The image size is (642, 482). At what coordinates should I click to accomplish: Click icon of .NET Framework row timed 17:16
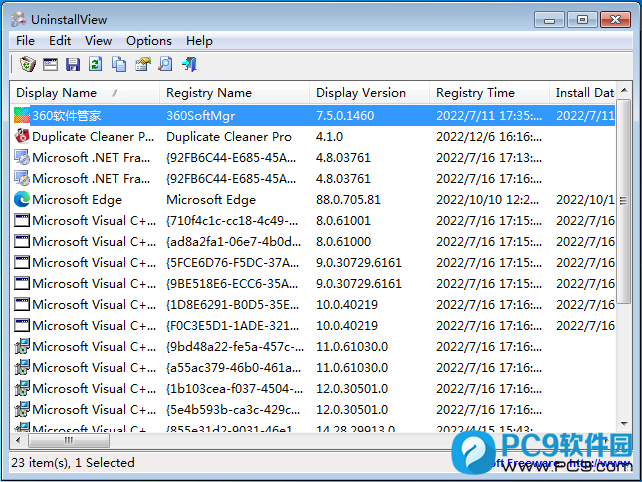pyautogui.click(x=22, y=179)
